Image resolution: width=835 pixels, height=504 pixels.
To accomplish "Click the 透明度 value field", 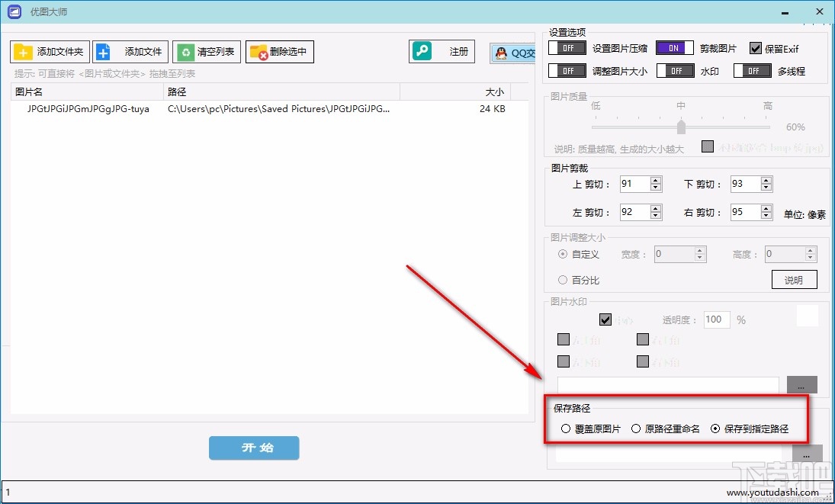I will 717,319.
